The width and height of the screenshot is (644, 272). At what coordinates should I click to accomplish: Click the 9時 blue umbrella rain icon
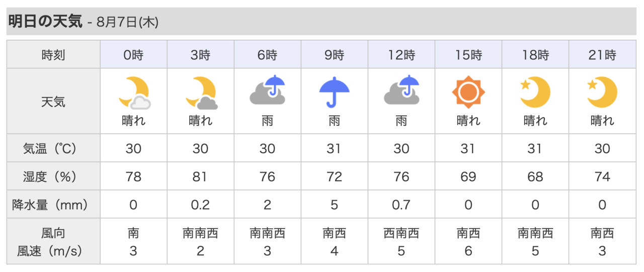pyautogui.click(x=335, y=92)
